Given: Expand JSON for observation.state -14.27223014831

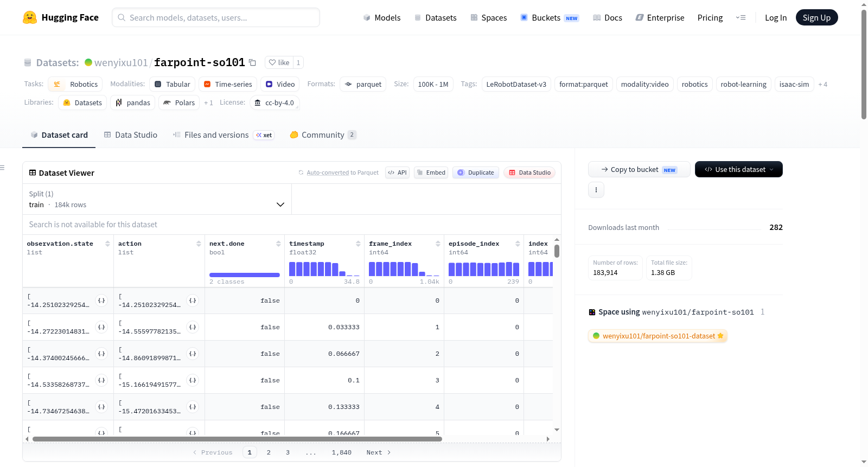Looking at the screenshot, I should (101, 327).
